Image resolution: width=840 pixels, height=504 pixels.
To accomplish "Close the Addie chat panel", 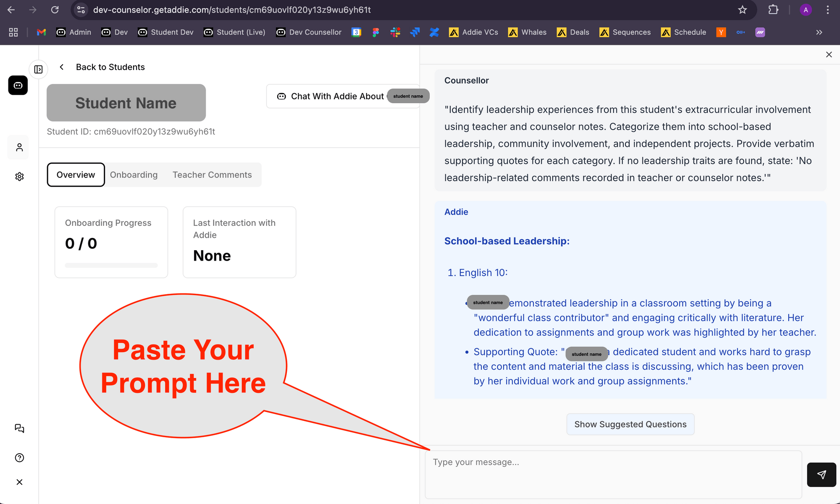I will (x=829, y=55).
